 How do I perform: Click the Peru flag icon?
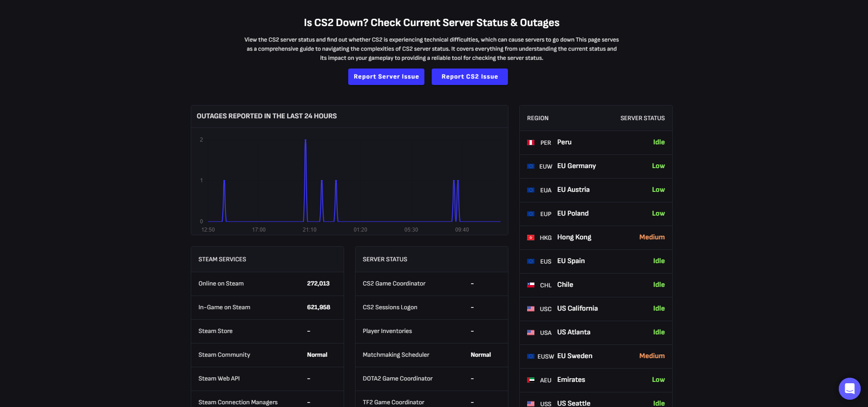(x=531, y=143)
